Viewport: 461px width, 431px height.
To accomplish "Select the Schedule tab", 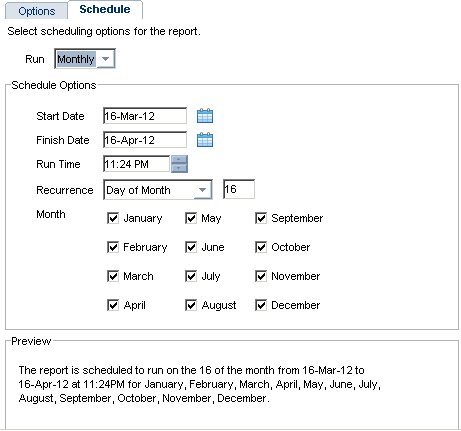I will [x=105, y=10].
